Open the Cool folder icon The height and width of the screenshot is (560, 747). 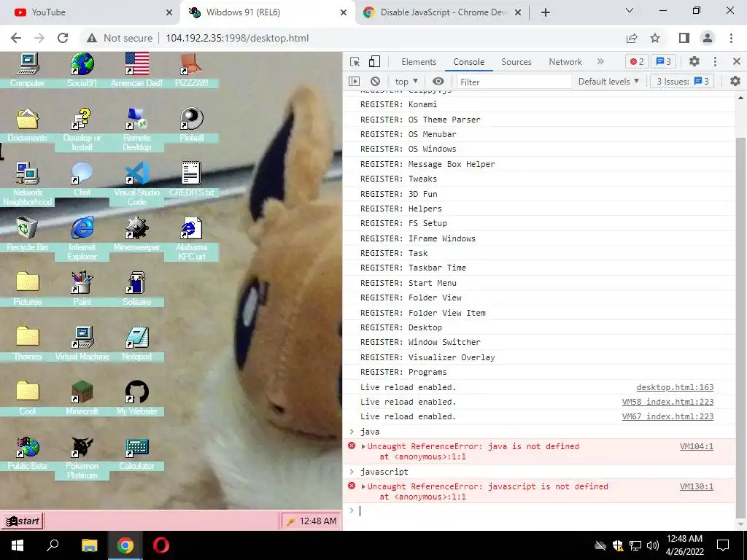(x=27, y=392)
